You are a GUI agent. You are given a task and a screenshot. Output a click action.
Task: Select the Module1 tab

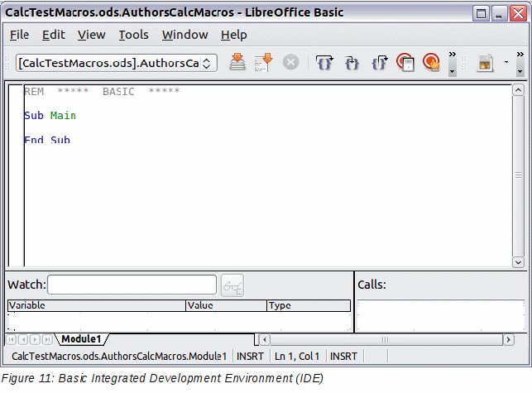pyautogui.click(x=81, y=339)
